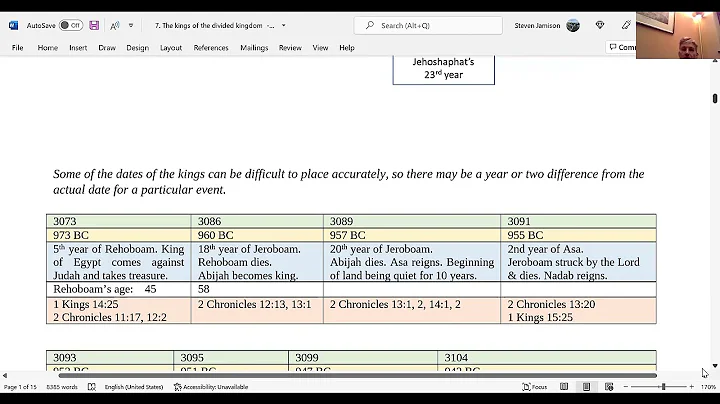Viewport: 720px width, 404px height.
Task: Click the '960 BC' table cell
Action: [x=257, y=235]
